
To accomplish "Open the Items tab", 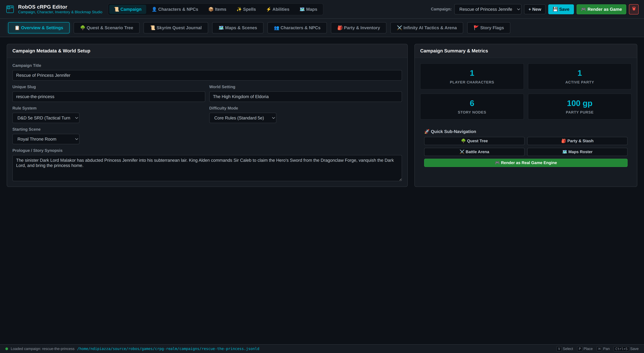I will click(217, 9).
